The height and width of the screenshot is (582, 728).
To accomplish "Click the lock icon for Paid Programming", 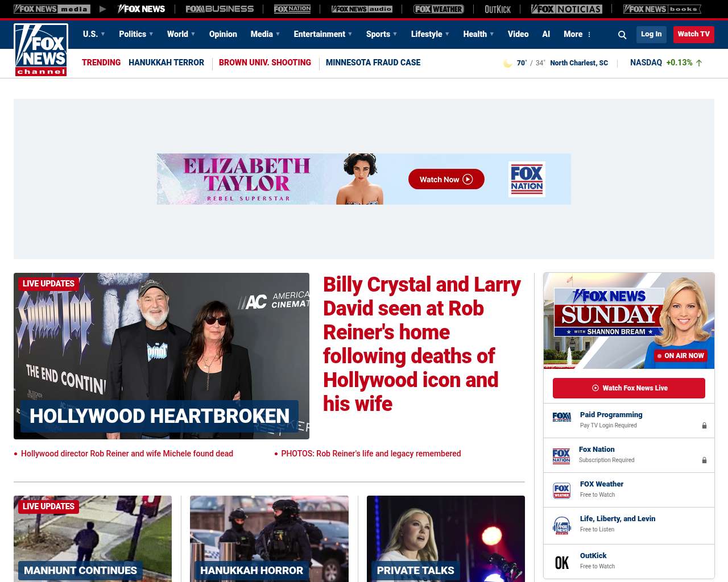I will (704, 426).
